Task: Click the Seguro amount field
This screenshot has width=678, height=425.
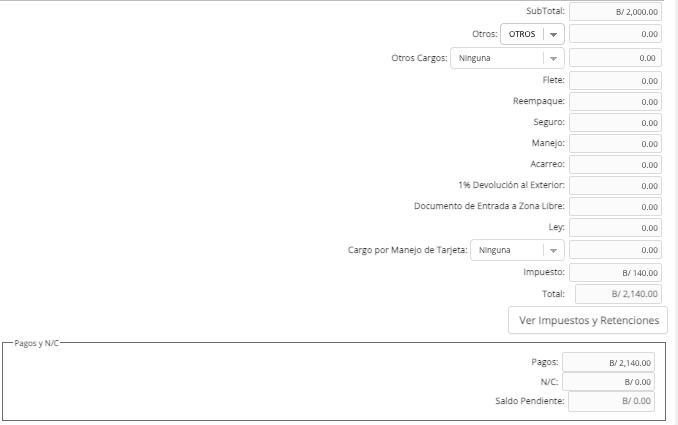Action: [x=615, y=123]
